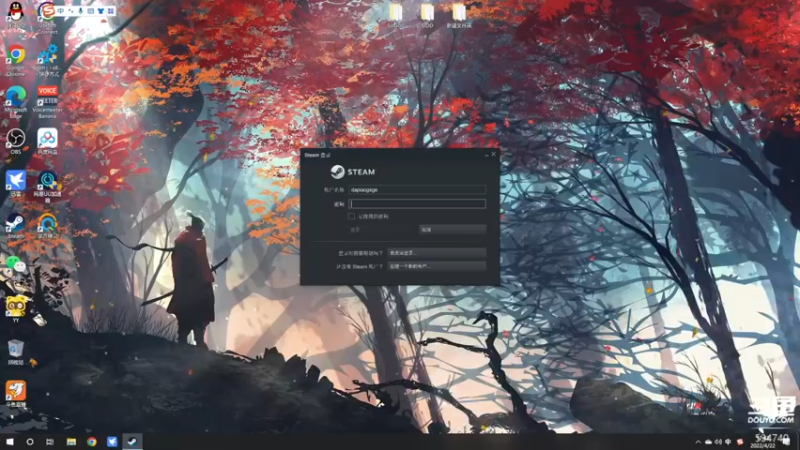The height and width of the screenshot is (450, 800).
Task: Open the orange Douyu streaming app icon
Action: click(16, 391)
